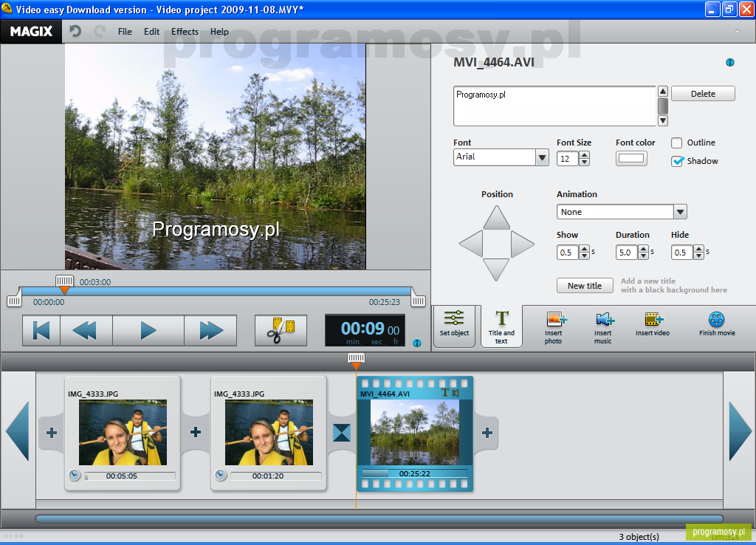Viewport: 756px width, 545px height.
Task: Decrease Font Size with down arrow
Action: 585,162
